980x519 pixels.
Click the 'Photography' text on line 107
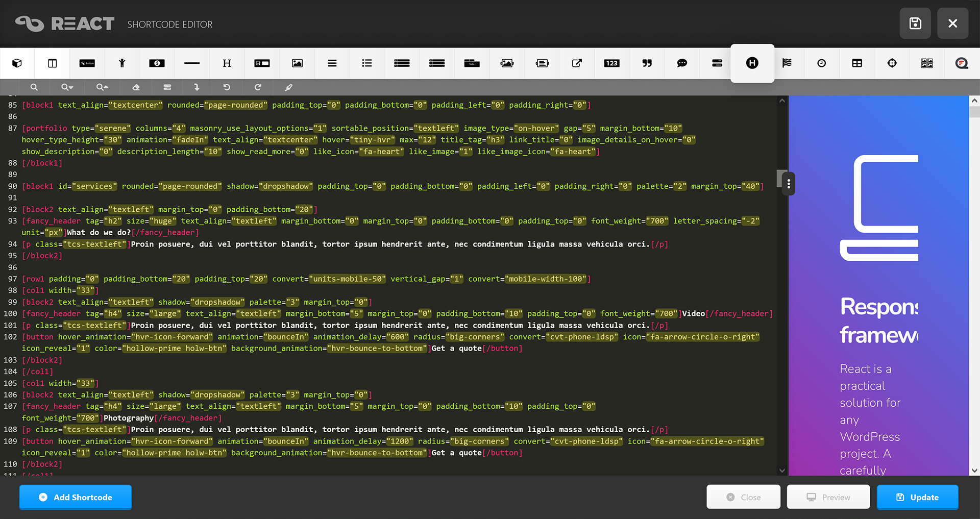click(x=129, y=418)
